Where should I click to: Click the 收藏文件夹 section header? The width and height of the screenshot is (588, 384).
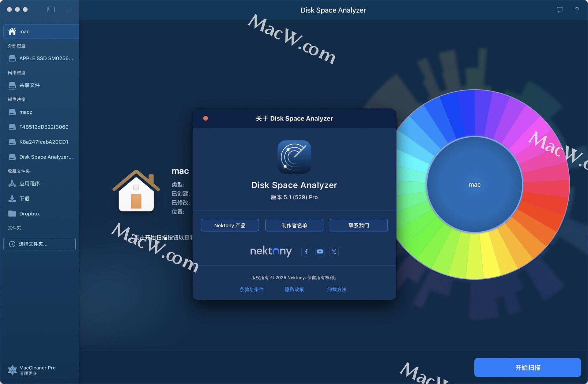tap(19, 171)
